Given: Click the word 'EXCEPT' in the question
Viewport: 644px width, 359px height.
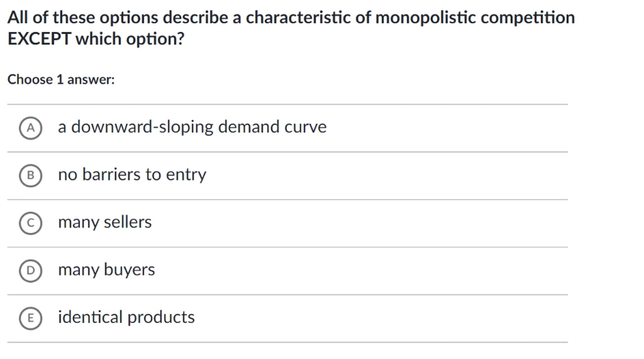Looking at the screenshot, I should pyautogui.click(x=39, y=39).
